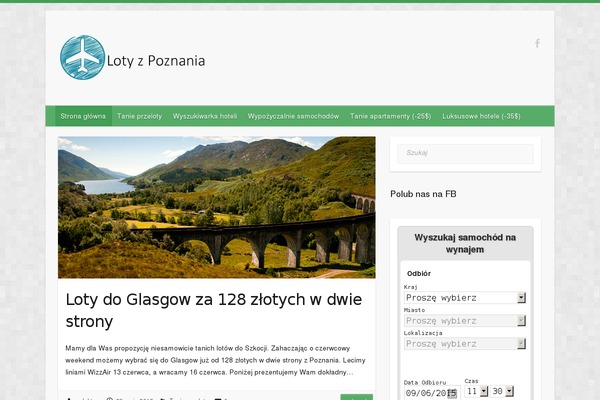
Task: Open the calendar icon in Data Odbioru
Action: pos(452,393)
